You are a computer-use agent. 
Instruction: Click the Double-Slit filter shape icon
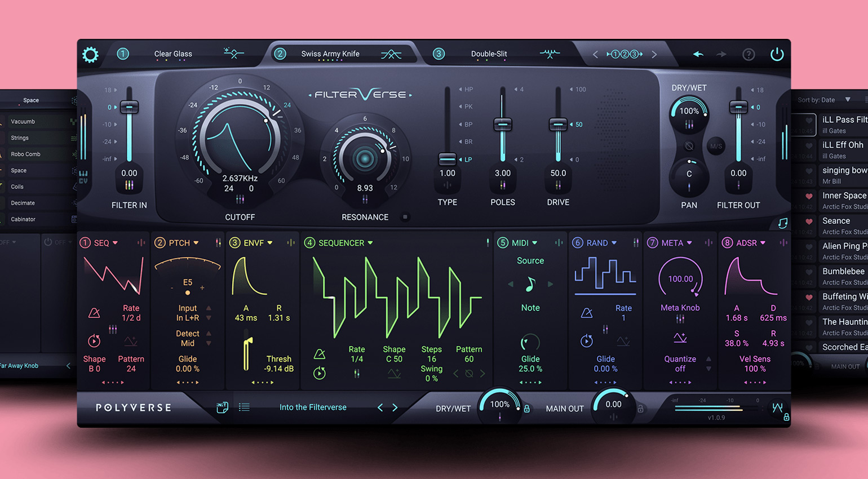[x=550, y=54]
